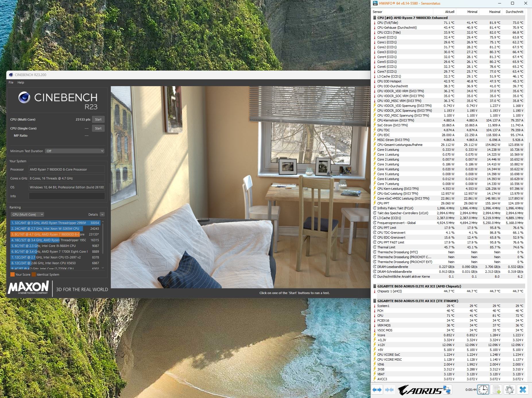Click the circle icon beside DRAM-Lesebandbreite

click(374, 267)
